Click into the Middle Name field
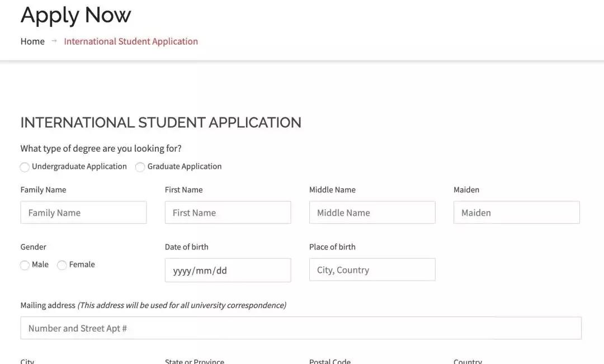 pos(371,212)
